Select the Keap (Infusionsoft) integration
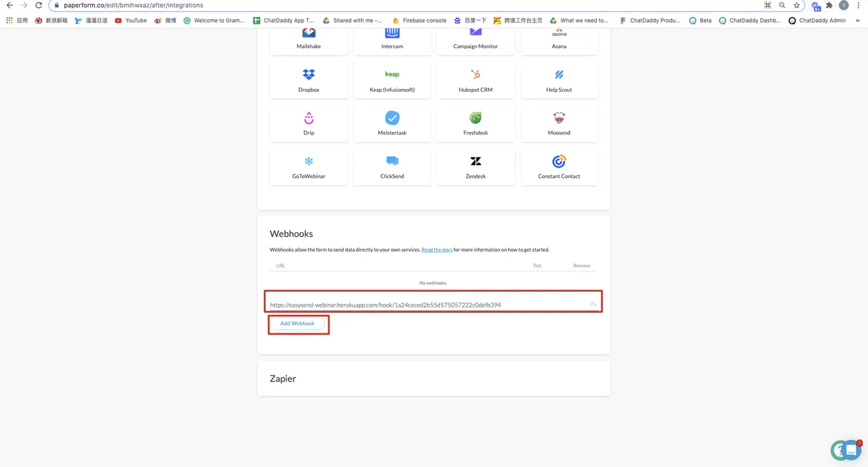Viewport: 868px width, 467px height. 392,80
